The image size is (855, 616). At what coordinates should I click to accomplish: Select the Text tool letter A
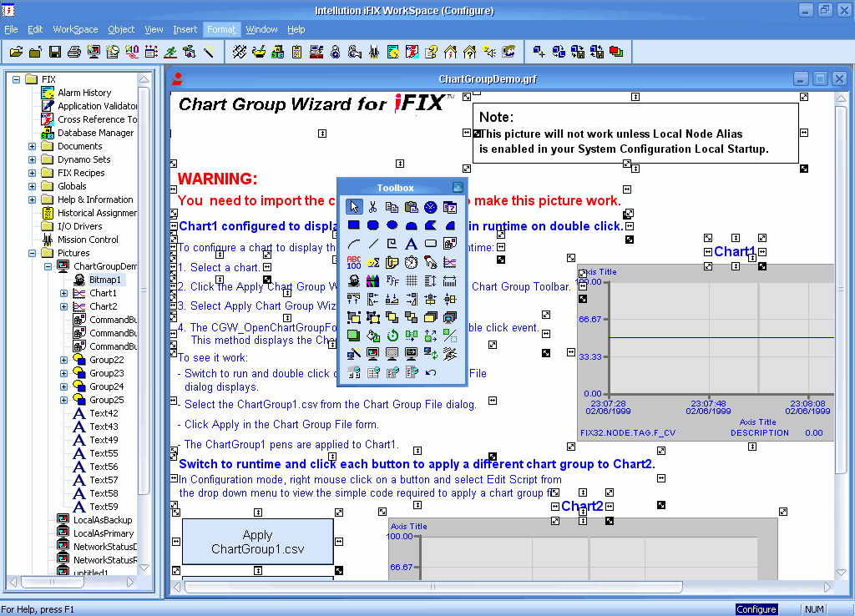coord(411,244)
